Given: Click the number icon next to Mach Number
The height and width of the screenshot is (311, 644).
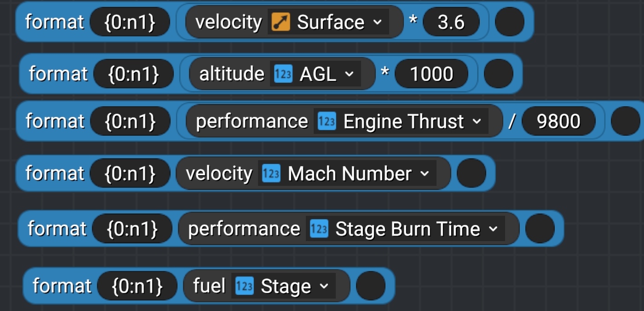Looking at the screenshot, I should pyautogui.click(x=271, y=173).
